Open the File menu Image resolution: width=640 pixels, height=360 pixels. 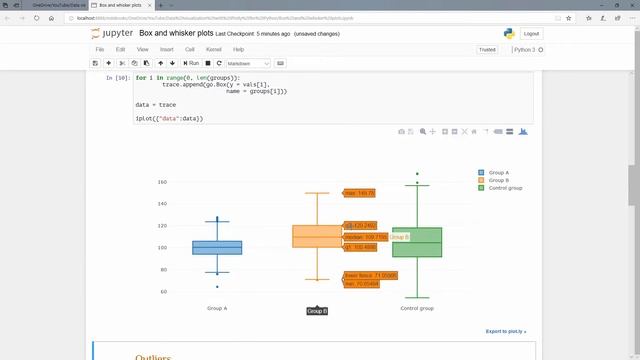(100, 49)
